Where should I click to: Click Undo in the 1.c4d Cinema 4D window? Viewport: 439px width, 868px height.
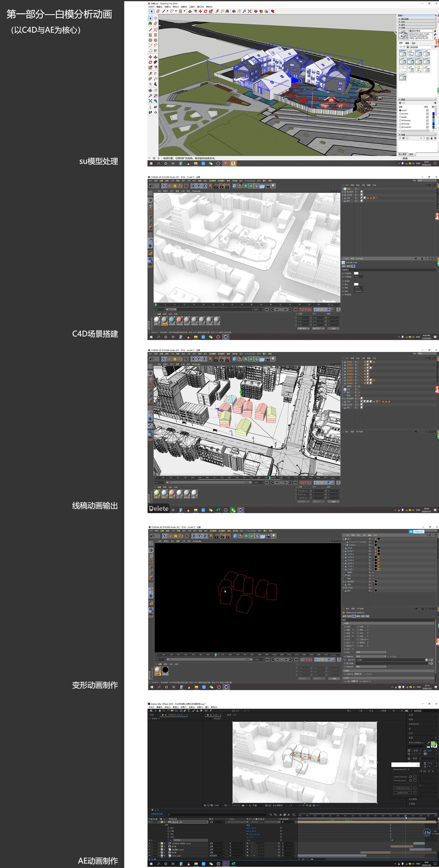[151, 186]
